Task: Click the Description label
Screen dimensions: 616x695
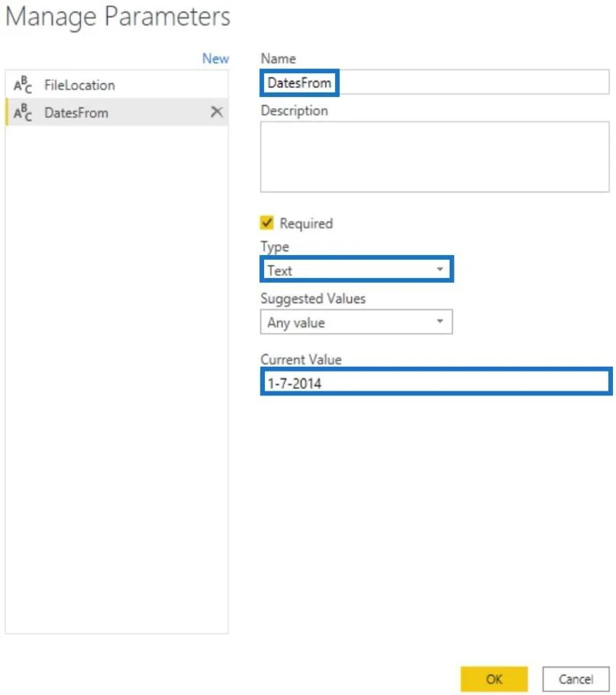Action: (x=294, y=111)
